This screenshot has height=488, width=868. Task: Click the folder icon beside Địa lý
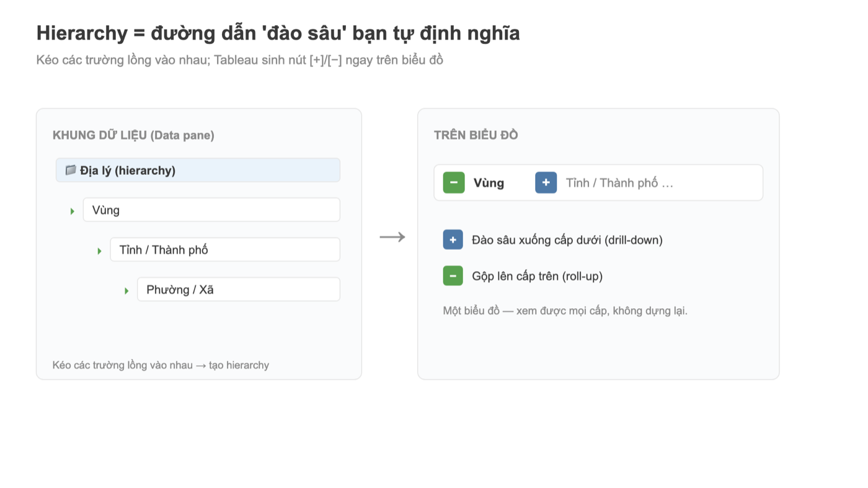click(71, 170)
